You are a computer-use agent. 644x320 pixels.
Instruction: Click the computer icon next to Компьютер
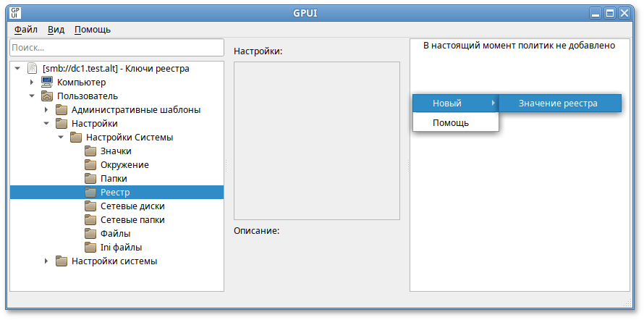click(x=46, y=83)
